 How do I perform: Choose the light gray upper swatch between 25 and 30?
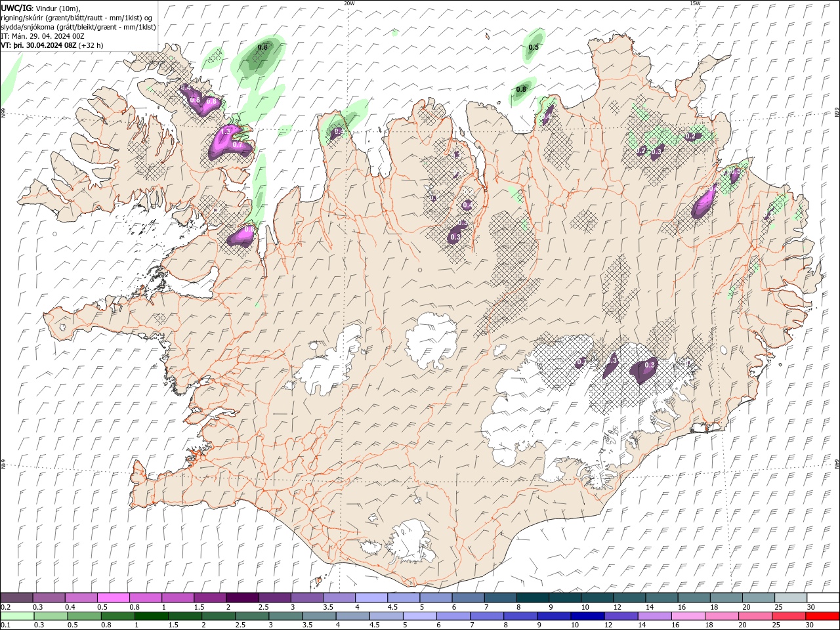click(789, 598)
